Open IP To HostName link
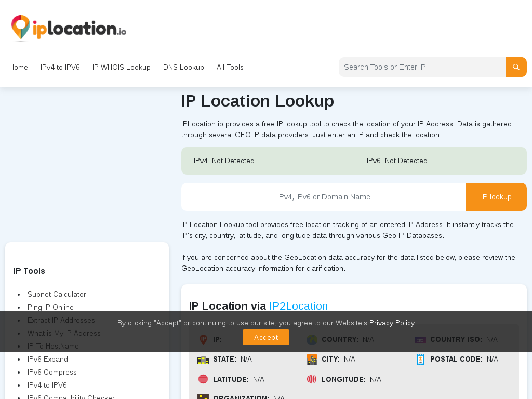The height and width of the screenshot is (399, 532). [x=53, y=346]
